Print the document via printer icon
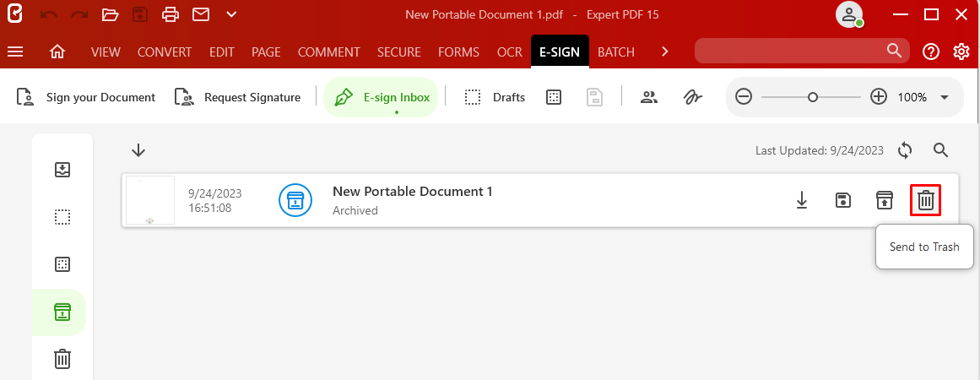This screenshot has width=980, height=380. coord(171,14)
